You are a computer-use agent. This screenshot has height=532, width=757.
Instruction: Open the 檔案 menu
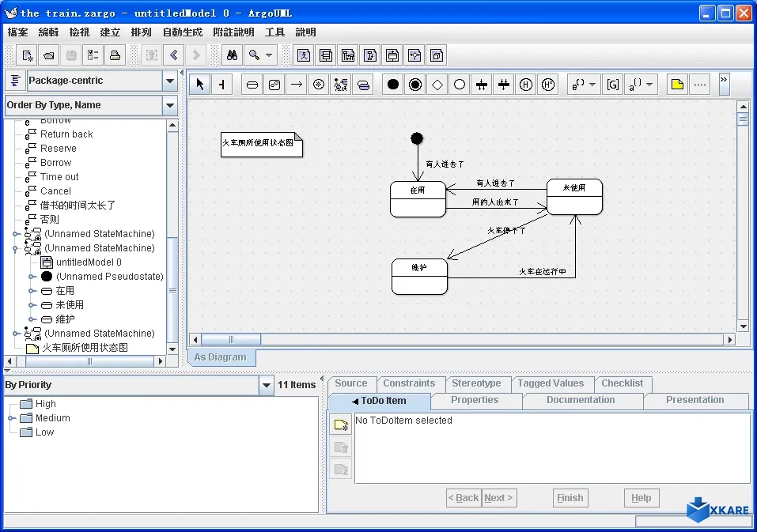[18, 32]
